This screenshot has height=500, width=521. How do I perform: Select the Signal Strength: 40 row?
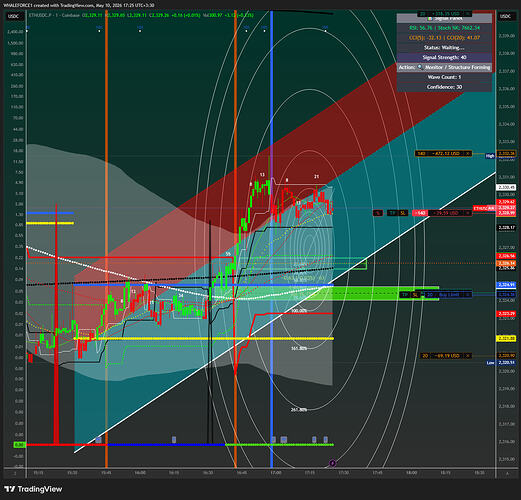[x=444, y=57]
